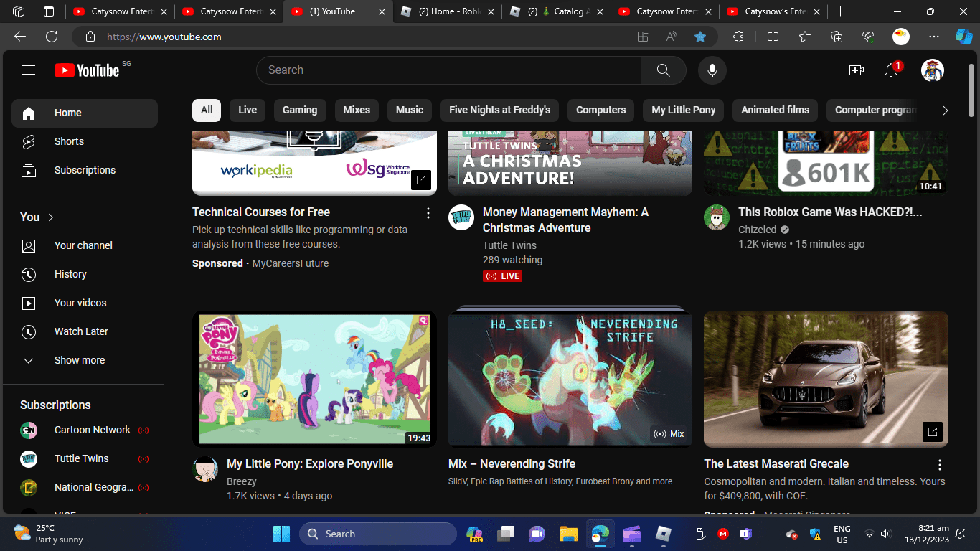Click the voice search microphone icon
This screenshot has height=551, width=980.
[712, 70]
